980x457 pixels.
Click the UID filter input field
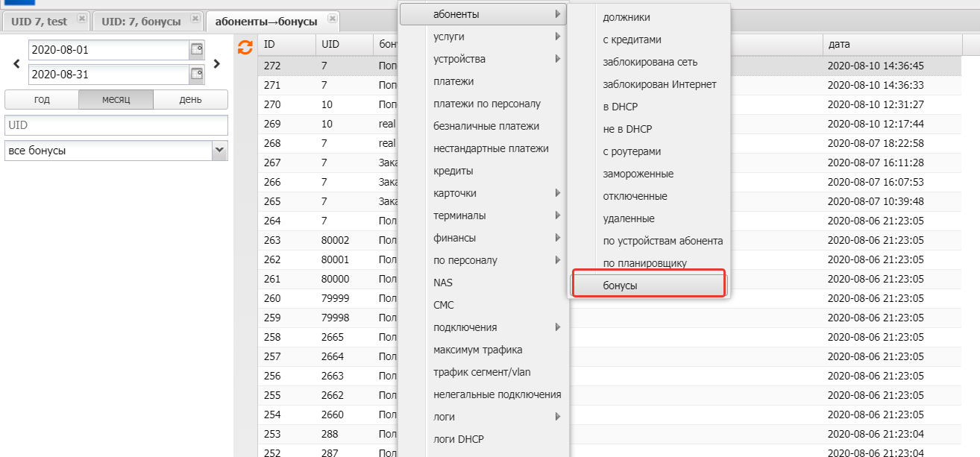click(116, 126)
